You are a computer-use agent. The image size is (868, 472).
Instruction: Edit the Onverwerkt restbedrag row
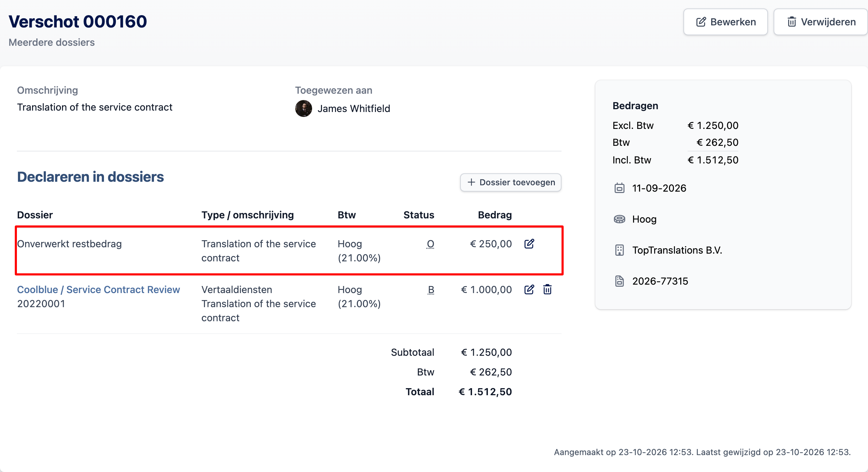[x=529, y=244]
